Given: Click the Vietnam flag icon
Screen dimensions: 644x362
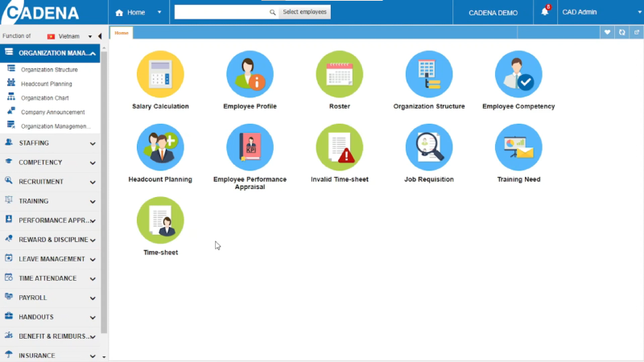Looking at the screenshot, I should [x=51, y=36].
